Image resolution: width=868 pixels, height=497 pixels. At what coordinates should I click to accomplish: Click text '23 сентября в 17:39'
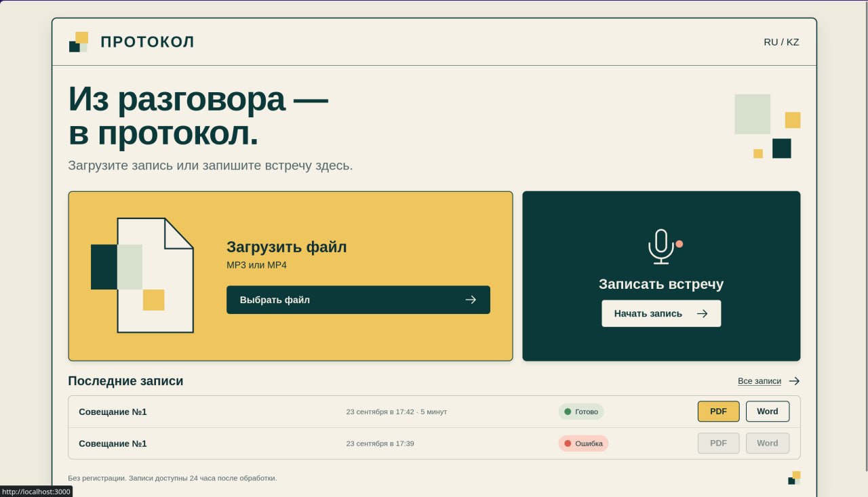[x=380, y=443]
